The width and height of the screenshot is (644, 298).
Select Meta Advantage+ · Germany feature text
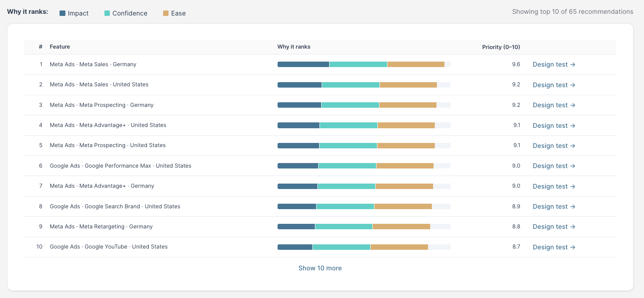[x=102, y=186]
